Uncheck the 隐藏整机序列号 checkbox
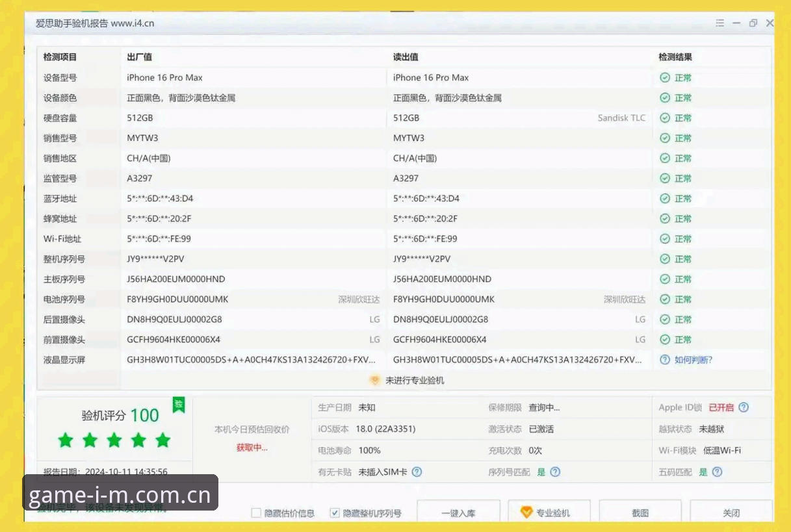 (x=335, y=513)
